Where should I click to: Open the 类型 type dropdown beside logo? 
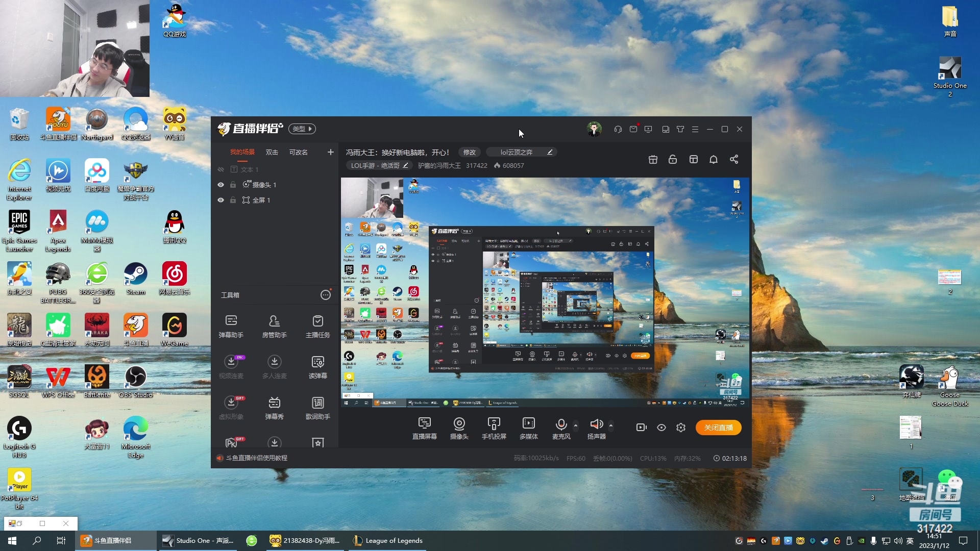pos(302,129)
